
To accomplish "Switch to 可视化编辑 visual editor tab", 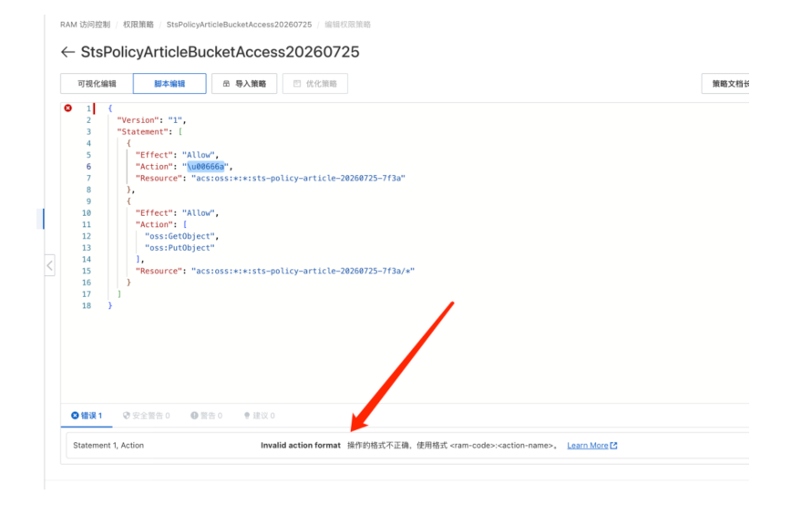I will 97,84.
